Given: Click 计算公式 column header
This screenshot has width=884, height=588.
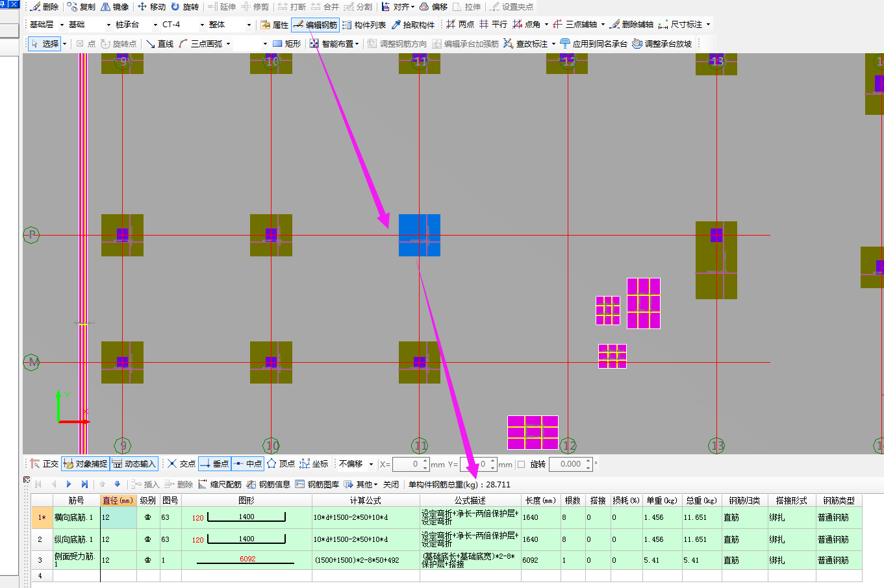Looking at the screenshot, I should (366, 500).
